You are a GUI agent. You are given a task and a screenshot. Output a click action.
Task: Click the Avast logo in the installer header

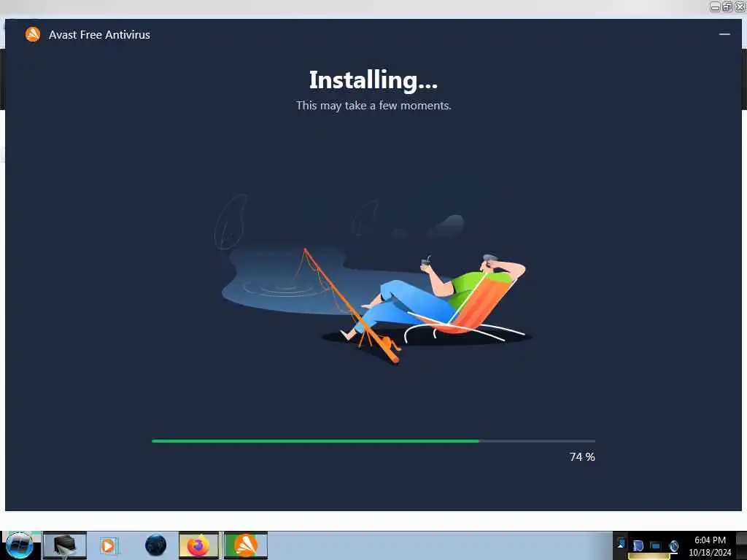tap(33, 34)
